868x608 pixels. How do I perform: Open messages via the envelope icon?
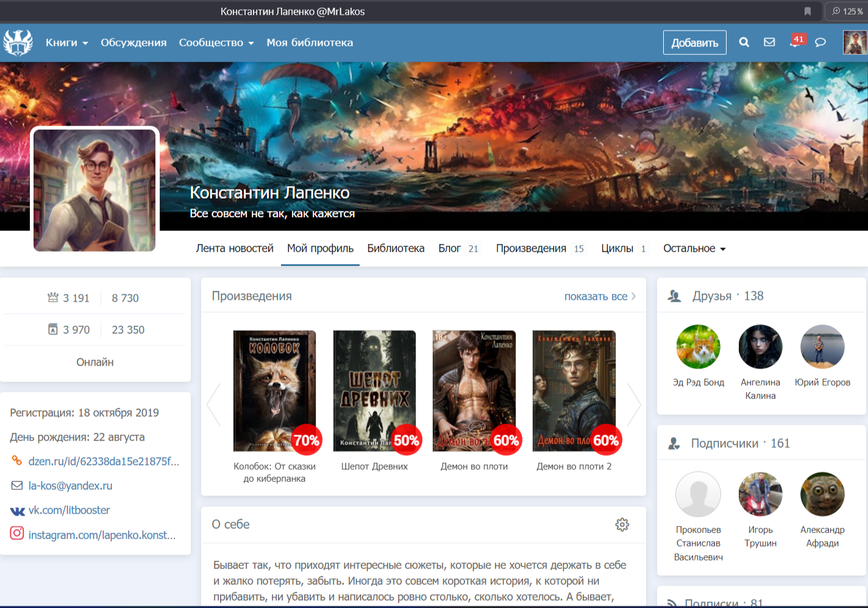[x=769, y=43]
